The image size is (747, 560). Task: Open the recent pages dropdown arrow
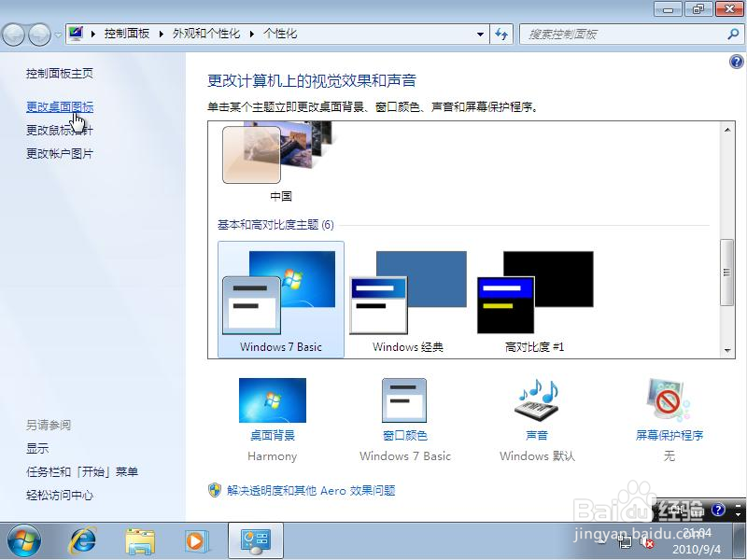point(58,35)
